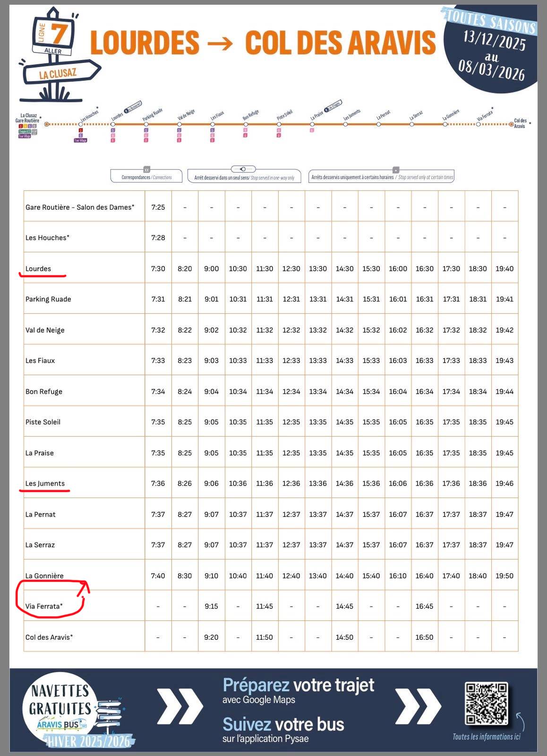The width and height of the screenshot is (547, 756).
Task: Select the Bon Refuge row label
Action: tap(44, 391)
